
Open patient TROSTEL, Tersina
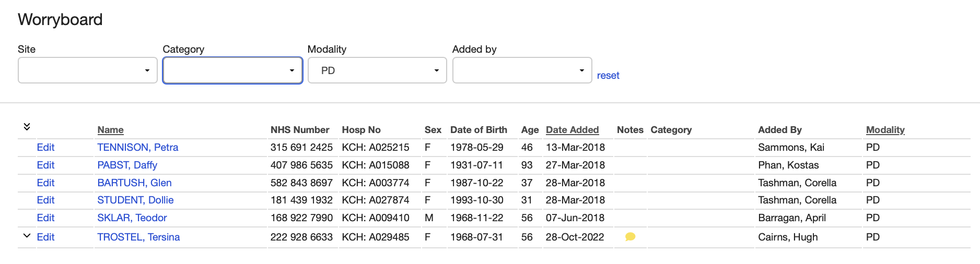[138, 237]
